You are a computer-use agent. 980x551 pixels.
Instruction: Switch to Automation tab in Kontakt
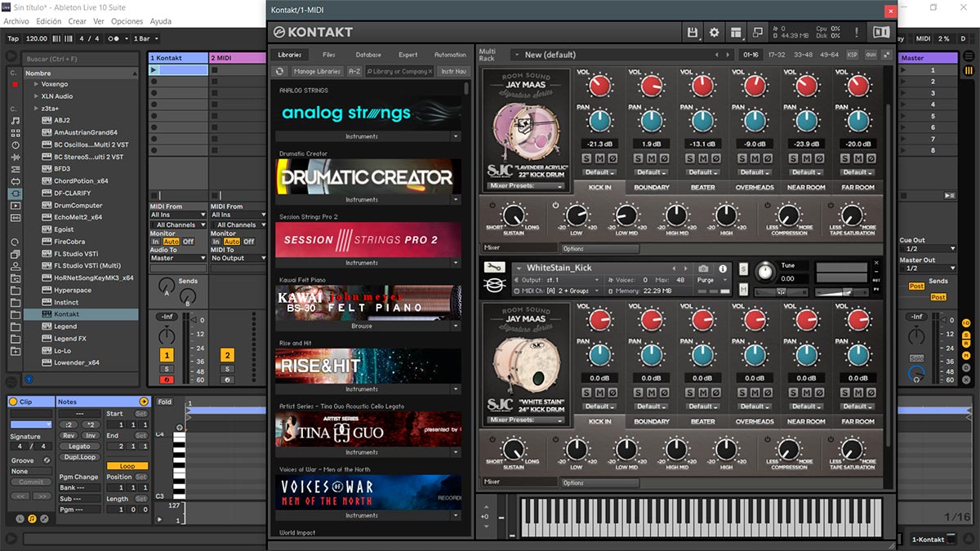click(450, 55)
